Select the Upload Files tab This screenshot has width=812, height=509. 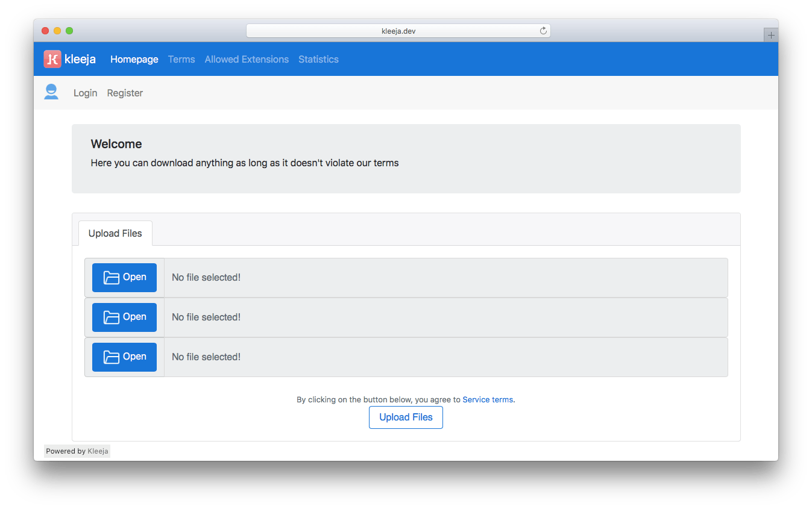coord(115,233)
